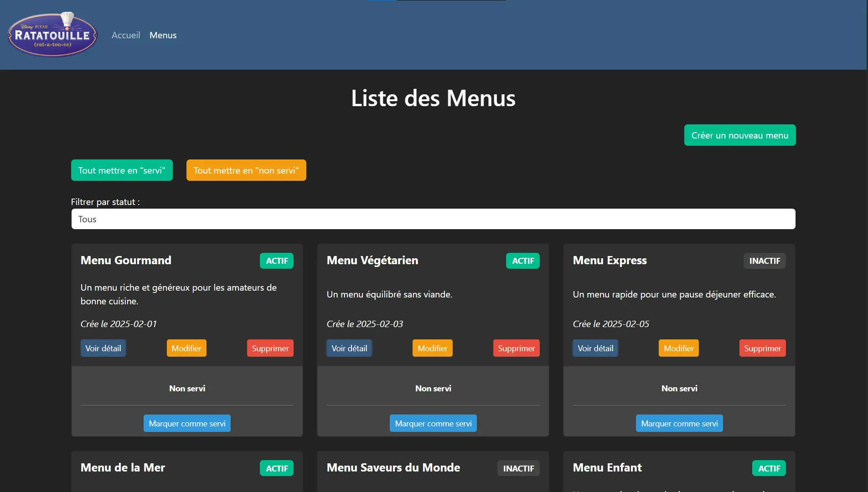Click INACTIF badge on Menu Saveurs du Monde
Image resolution: width=868 pixels, height=492 pixels.
tap(519, 468)
